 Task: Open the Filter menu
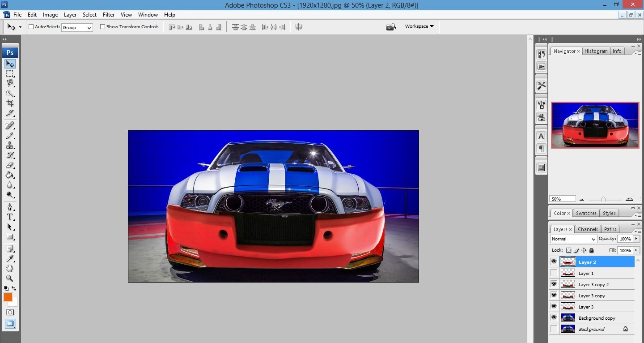(x=109, y=15)
